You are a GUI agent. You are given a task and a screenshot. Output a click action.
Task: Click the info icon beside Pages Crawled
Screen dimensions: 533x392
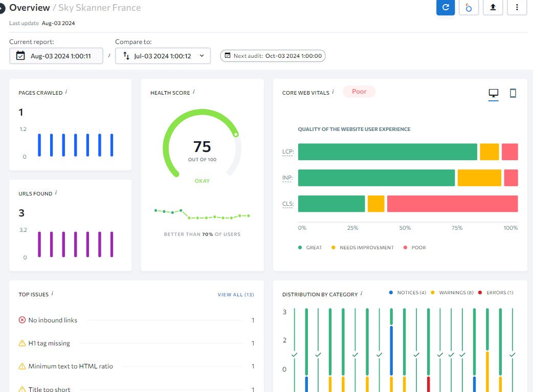[66, 92]
